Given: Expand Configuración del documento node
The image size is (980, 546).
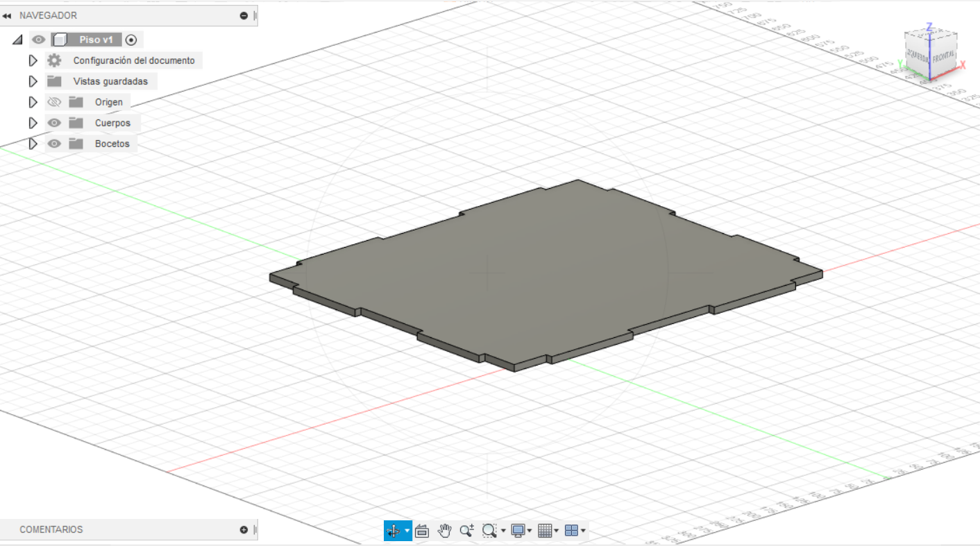Looking at the screenshot, I should (x=32, y=60).
